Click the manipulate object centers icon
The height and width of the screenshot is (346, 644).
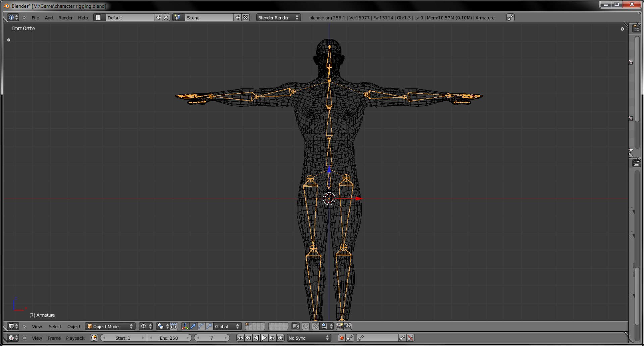(174, 326)
